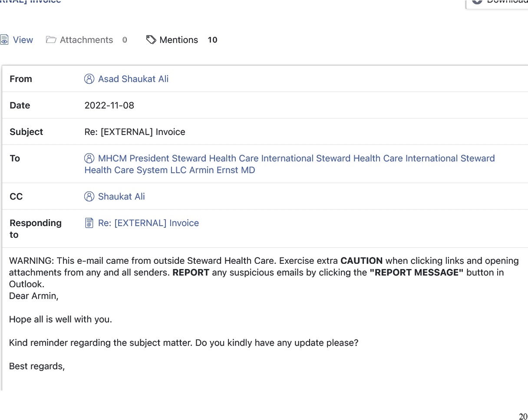Click the person icon in the From row

point(89,79)
